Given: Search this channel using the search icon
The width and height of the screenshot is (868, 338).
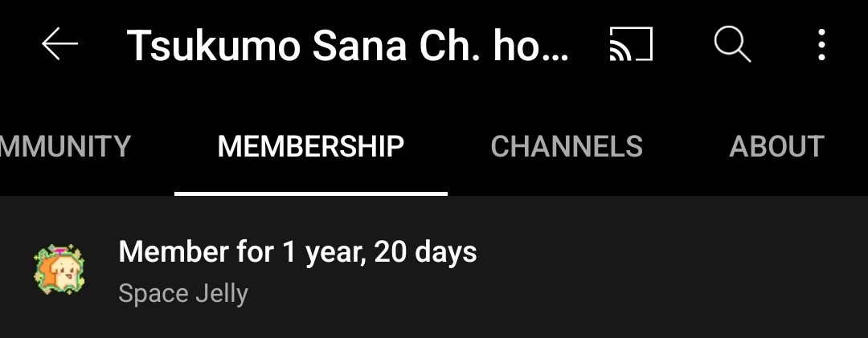Looking at the screenshot, I should click(732, 44).
